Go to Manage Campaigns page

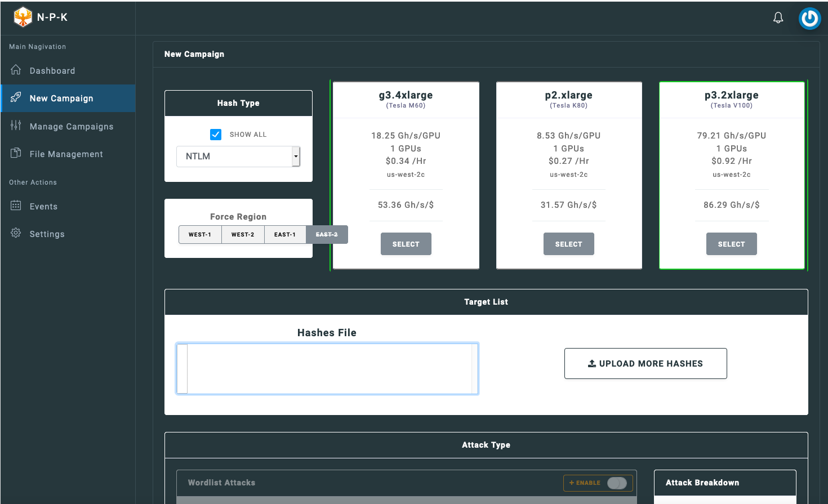click(71, 127)
